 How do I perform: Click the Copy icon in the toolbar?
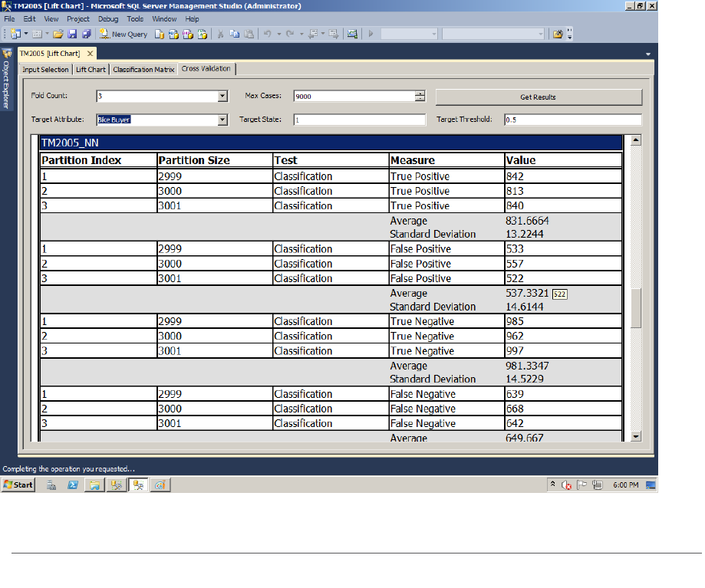click(235, 34)
